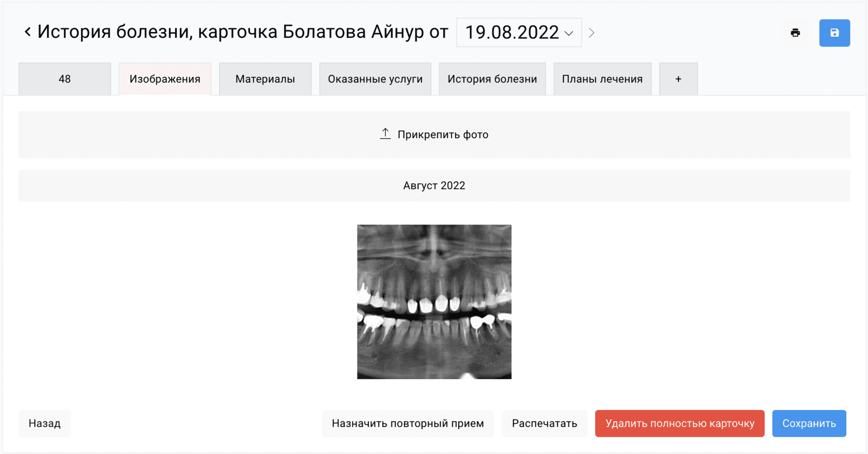Click the Распечатать button
This screenshot has height=454, width=868.
click(545, 423)
